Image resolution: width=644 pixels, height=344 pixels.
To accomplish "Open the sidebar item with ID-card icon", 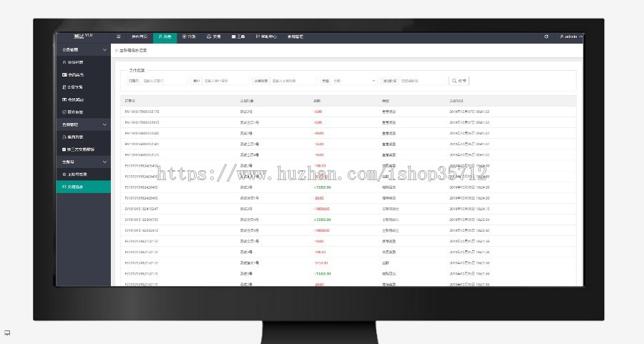I will [84, 74].
